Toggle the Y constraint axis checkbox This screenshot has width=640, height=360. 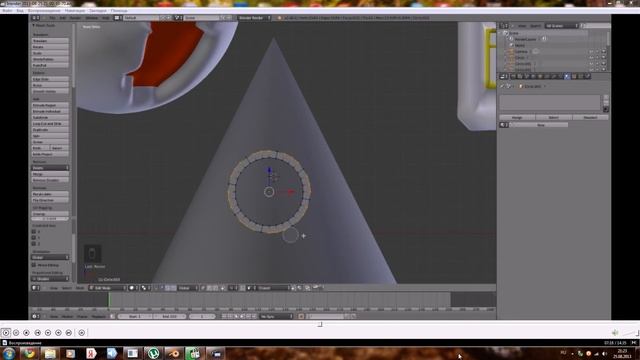tap(34, 238)
